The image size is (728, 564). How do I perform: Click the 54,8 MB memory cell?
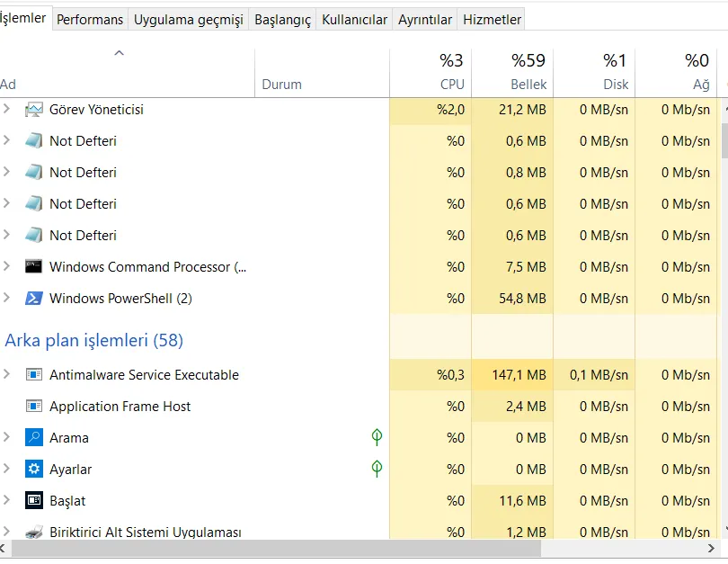coord(512,299)
